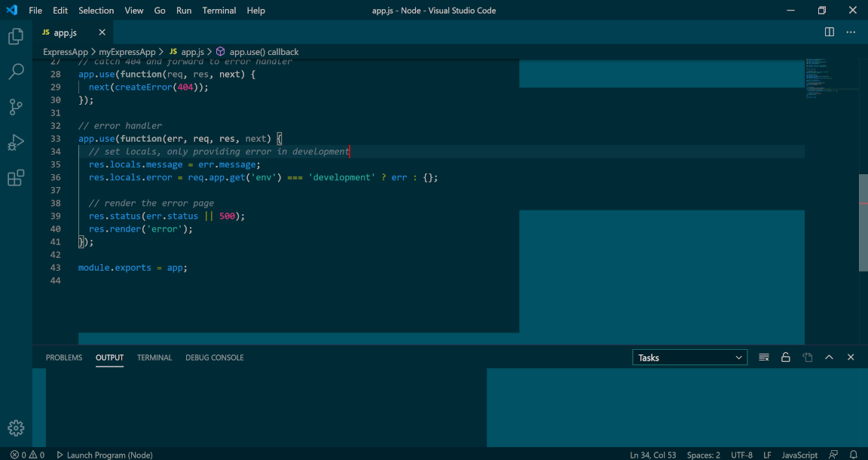Screen dimensions: 868x460
Task: Open the Extensions view
Action: tap(16, 178)
